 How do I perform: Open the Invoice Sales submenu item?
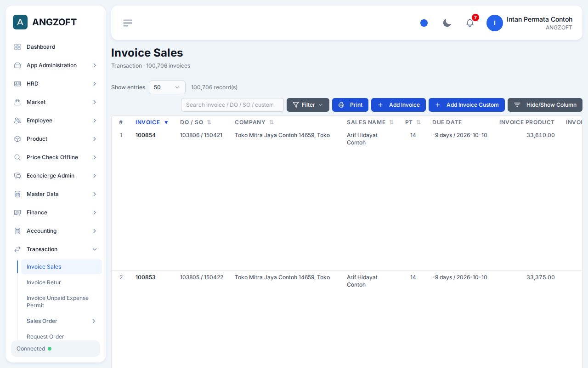(62, 267)
